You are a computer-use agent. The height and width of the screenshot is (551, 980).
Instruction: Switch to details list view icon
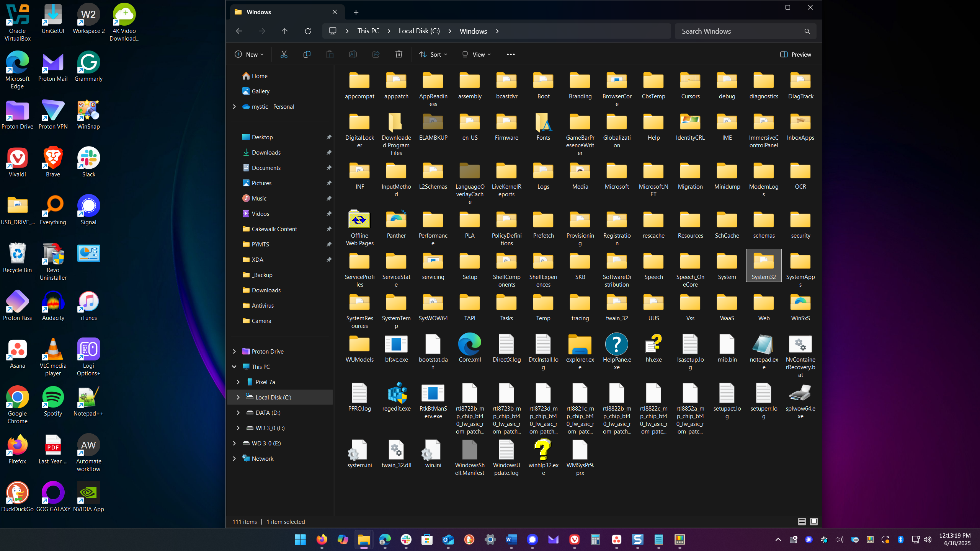coord(802,522)
